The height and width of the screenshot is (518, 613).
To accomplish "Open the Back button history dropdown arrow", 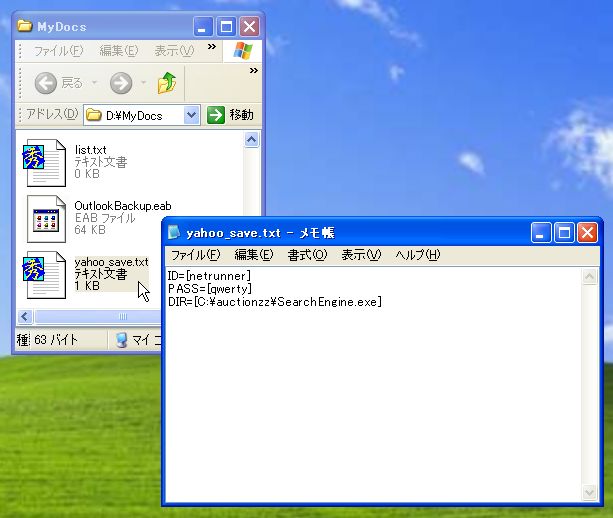I will 94,82.
